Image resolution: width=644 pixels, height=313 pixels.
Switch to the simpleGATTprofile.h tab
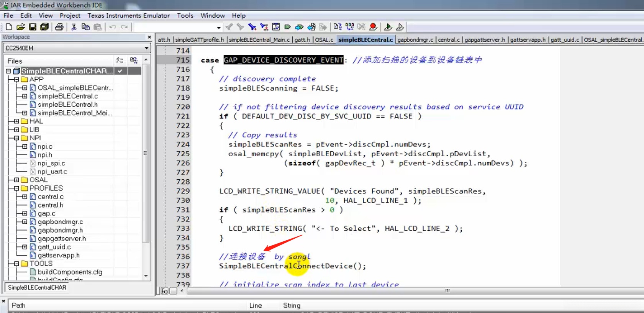point(199,39)
